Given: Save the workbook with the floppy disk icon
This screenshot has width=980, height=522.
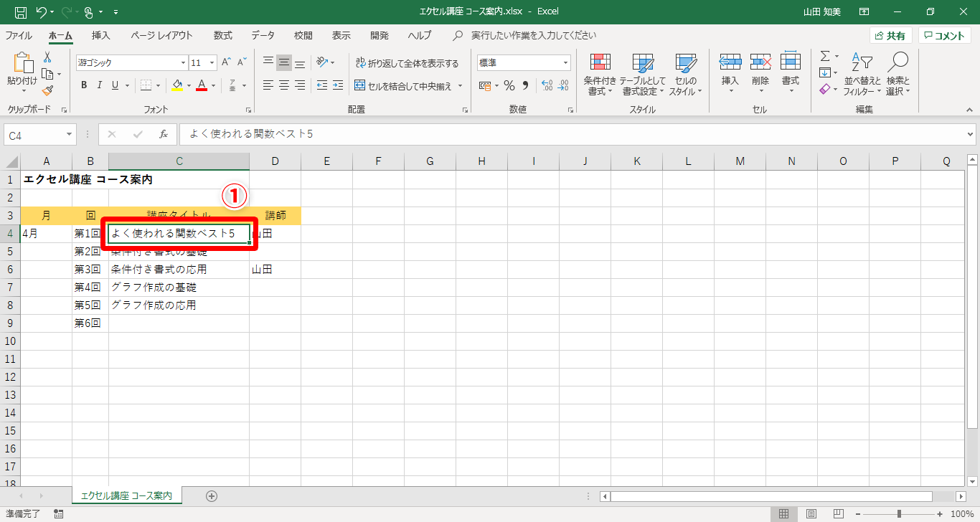Looking at the screenshot, I should point(21,11).
